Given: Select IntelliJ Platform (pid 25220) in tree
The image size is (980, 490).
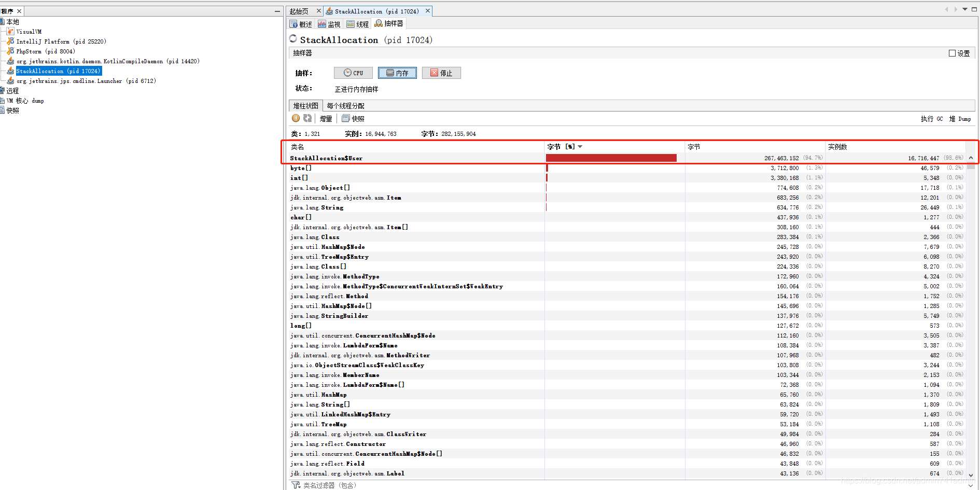Looking at the screenshot, I should point(61,41).
